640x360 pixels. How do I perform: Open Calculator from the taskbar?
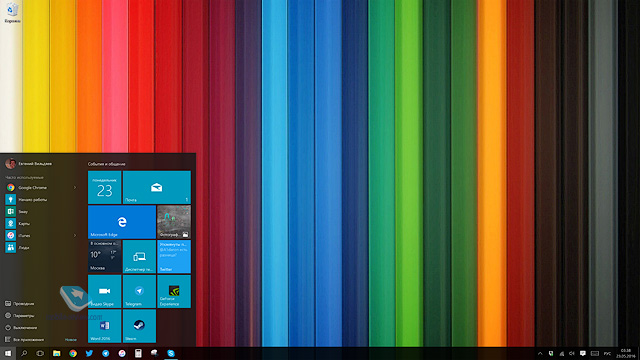pos(138,353)
